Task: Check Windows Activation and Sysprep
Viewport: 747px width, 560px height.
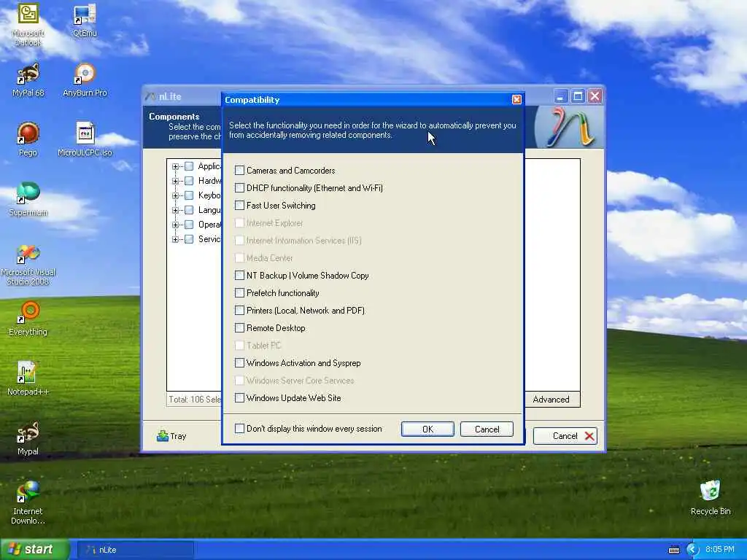Action: (x=239, y=363)
